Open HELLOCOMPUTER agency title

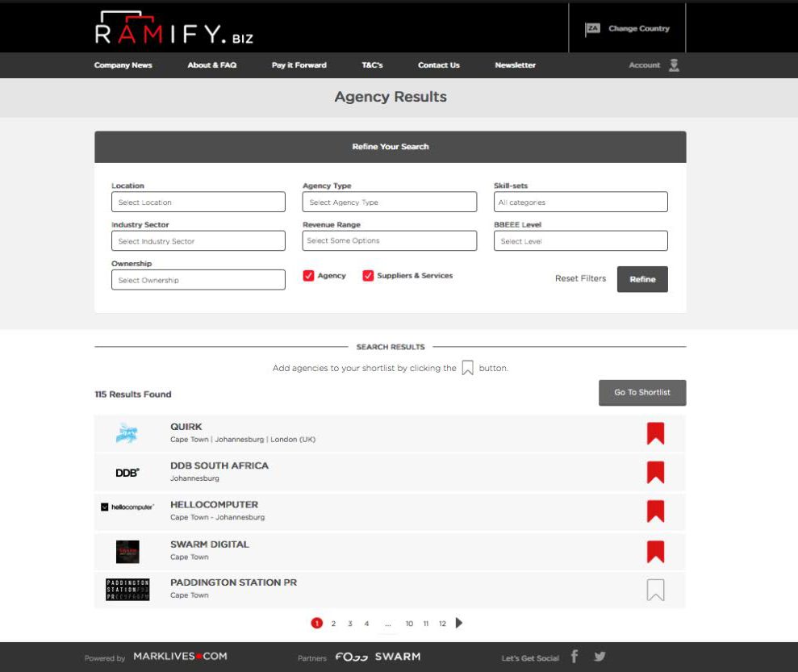click(x=215, y=505)
